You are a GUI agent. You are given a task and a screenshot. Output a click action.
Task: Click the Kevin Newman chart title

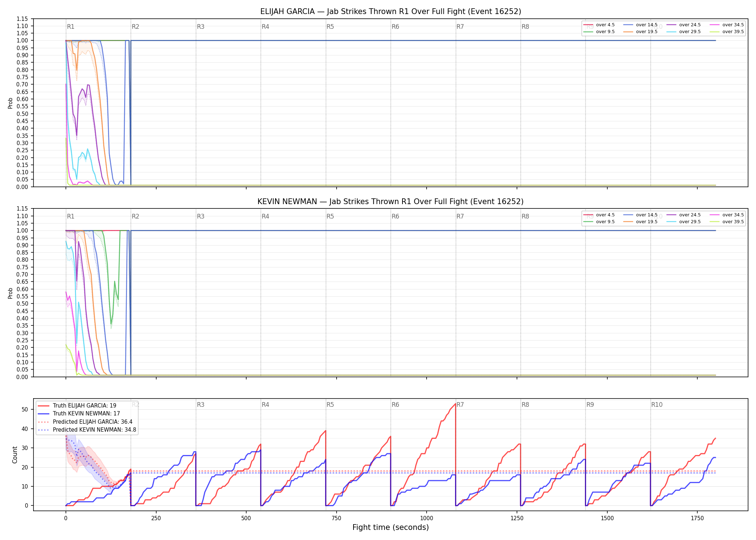(x=391, y=202)
